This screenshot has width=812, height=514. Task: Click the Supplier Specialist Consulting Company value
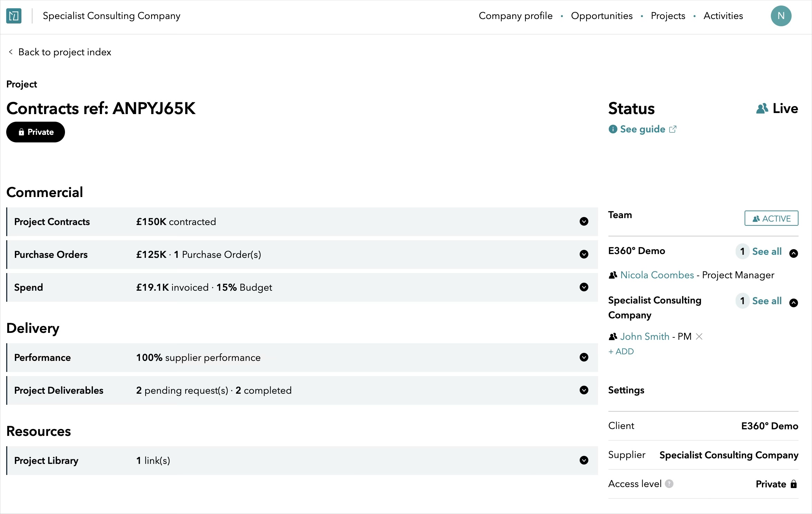729,455
